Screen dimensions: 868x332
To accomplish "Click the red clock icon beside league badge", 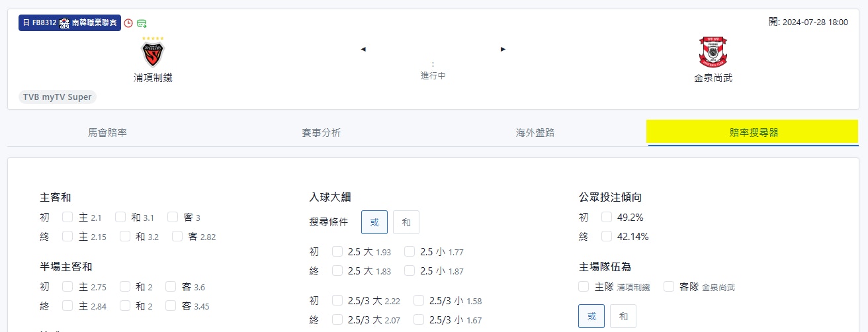I will click(128, 23).
